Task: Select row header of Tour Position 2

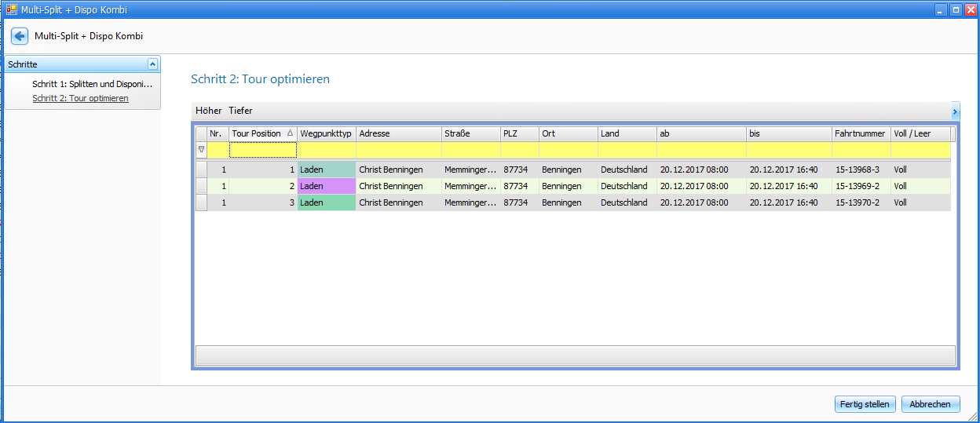Action: click(x=202, y=186)
